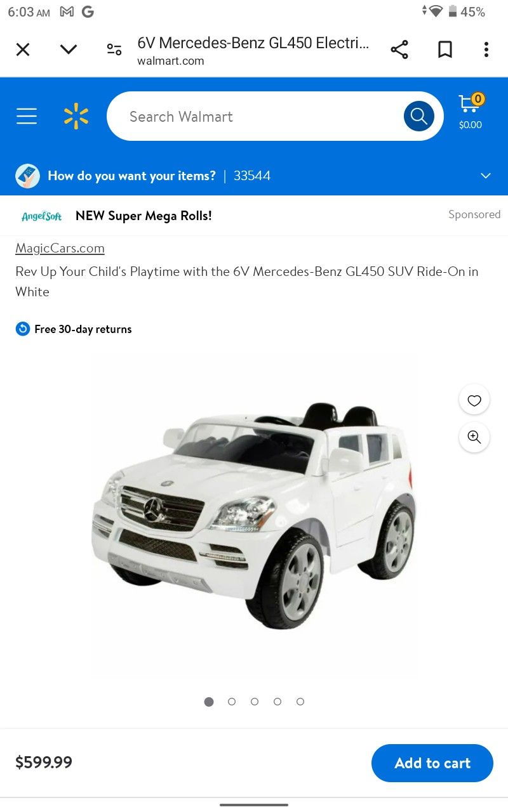Zoom into product image with magnifier icon

[474, 437]
